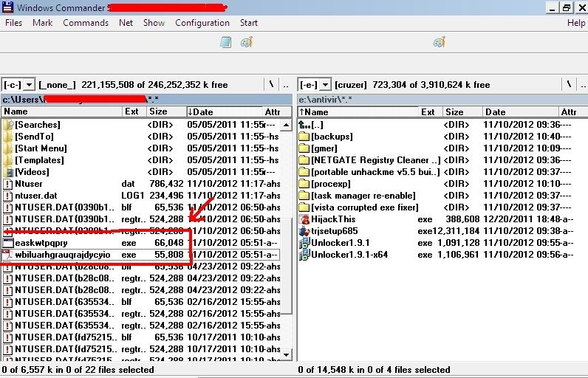Image resolution: width=588 pixels, height=378 pixels.
Task: Click the easkwtpqpry exe file icon
Action: 8,243
